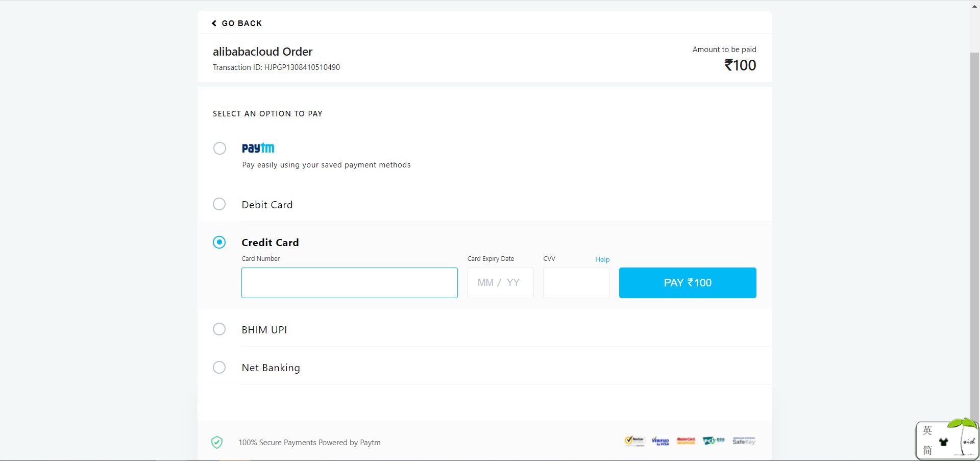Click into the CVV input box
Image resolution: width=980 pixels, height=461 pixels.
[576, 283]
